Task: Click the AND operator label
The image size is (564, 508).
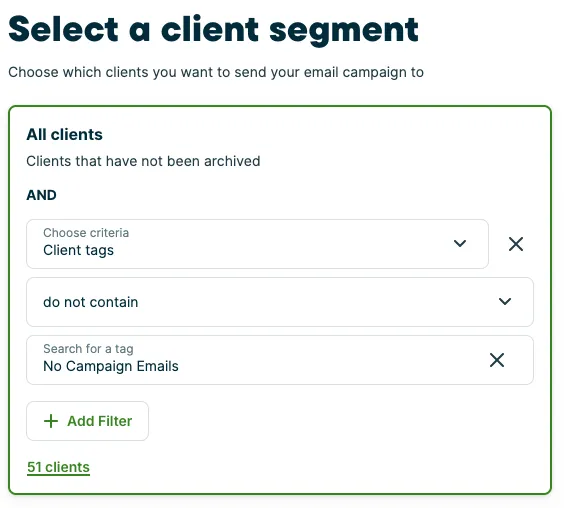Action: [x=41, y=195]
